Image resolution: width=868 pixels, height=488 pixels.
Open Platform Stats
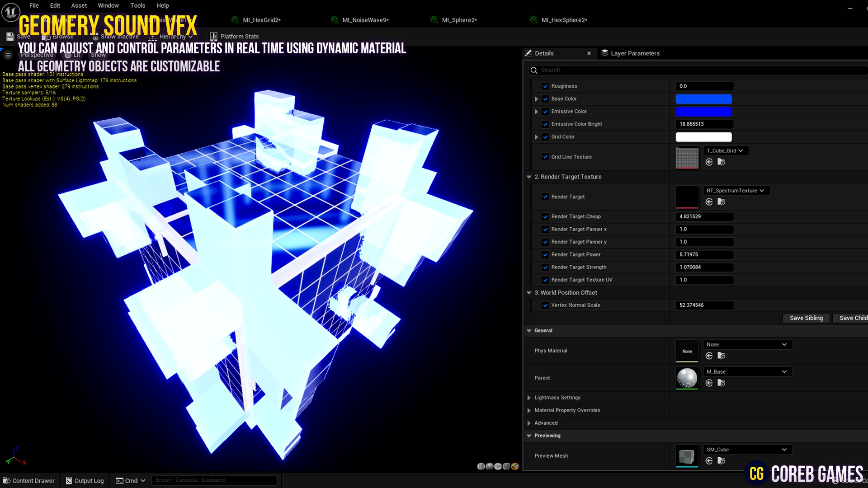click(234, 36)
